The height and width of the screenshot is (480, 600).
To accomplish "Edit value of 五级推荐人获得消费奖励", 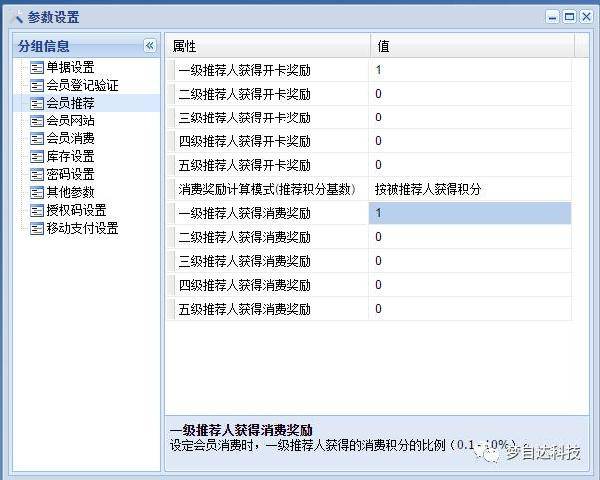I will (470, 309).
